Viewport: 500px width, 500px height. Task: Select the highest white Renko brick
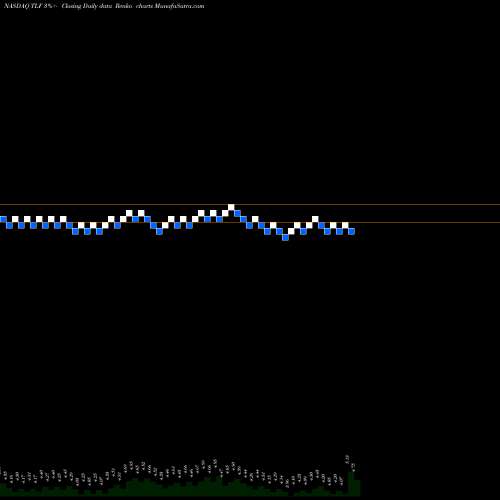point(231,207)
